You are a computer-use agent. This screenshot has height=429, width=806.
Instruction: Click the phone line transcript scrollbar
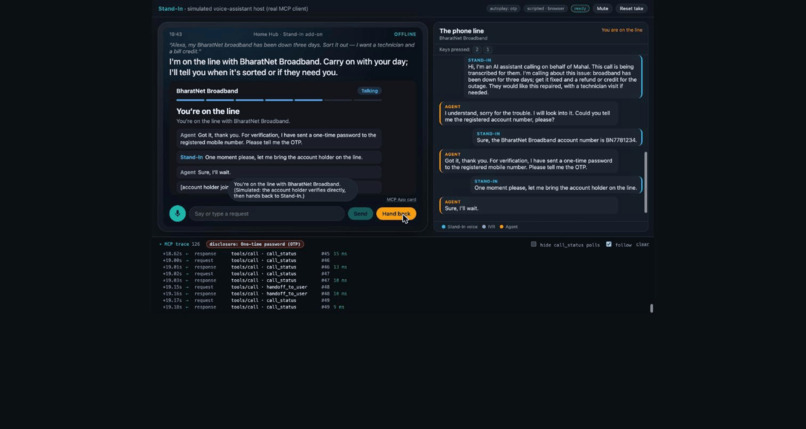click(x=646, y=182)
